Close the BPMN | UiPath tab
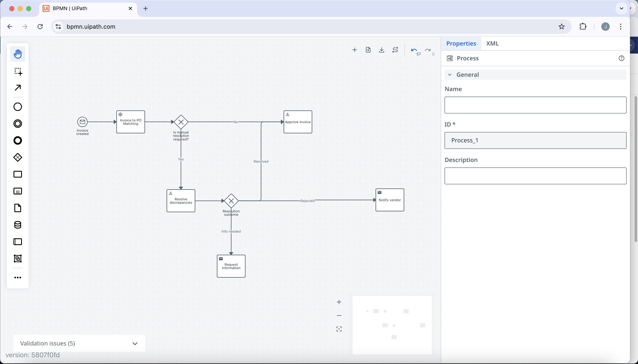The width and height of the screenshot is (638, 364). pyautogui.click(x=130, y=8)
